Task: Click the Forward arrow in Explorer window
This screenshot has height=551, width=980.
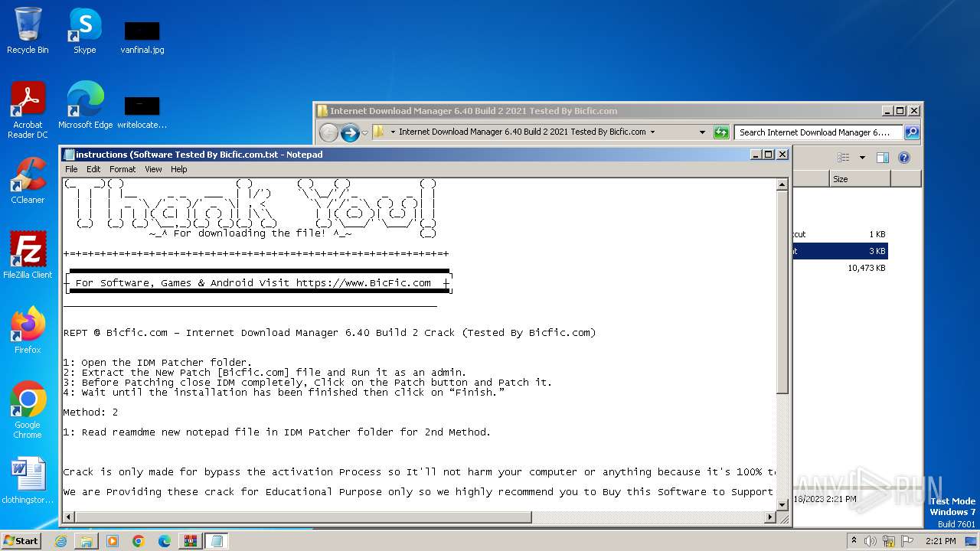Action: 350,132
